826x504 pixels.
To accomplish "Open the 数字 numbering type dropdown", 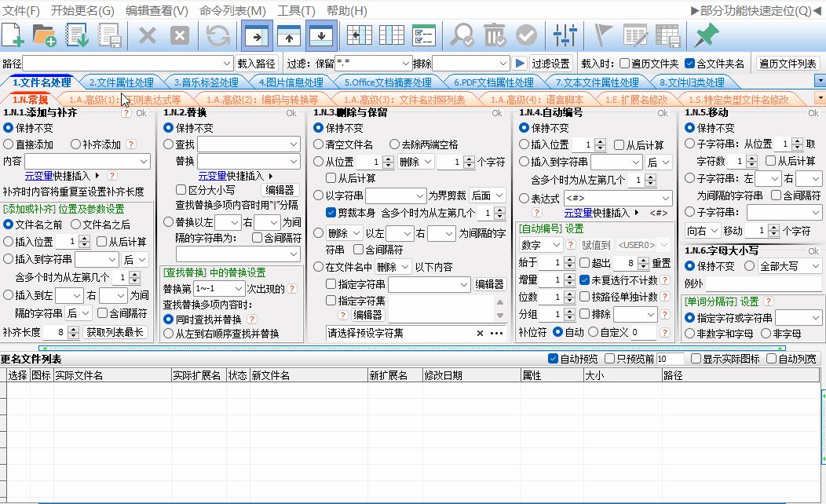I will coord(541,245).
